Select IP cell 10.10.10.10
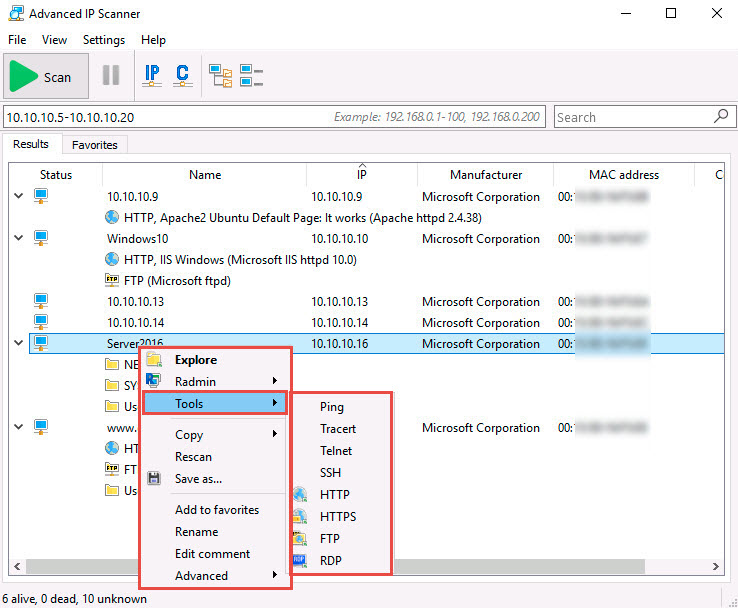Screen dimensions: 738x608 pos(339,239)
